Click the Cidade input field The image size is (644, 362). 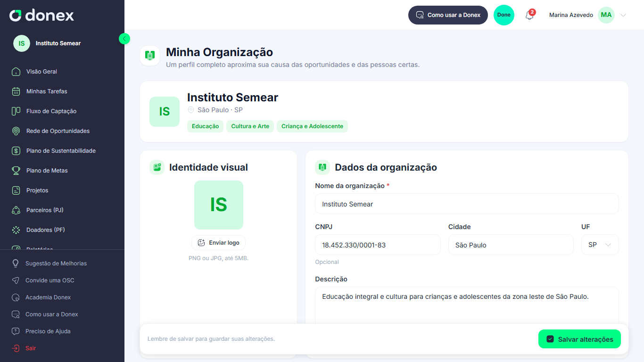[x=511, y=245]
